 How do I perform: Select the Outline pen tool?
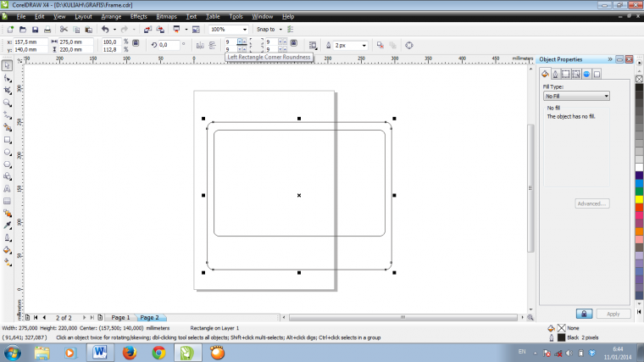pyautogui.click(x=8, y=237)
